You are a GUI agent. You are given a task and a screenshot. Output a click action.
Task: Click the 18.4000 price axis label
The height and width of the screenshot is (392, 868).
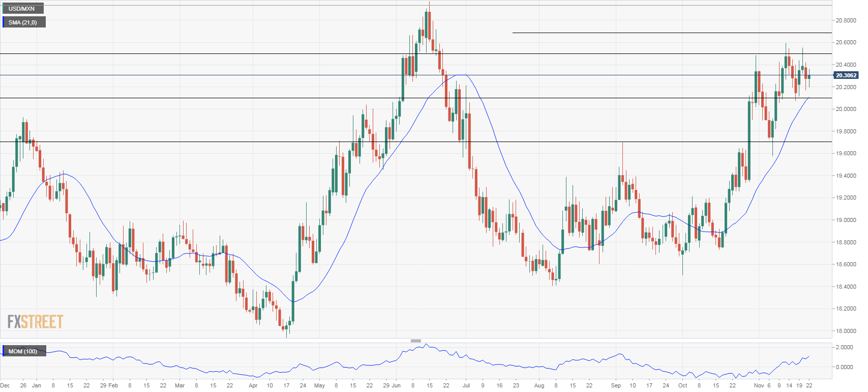[846, 287]
